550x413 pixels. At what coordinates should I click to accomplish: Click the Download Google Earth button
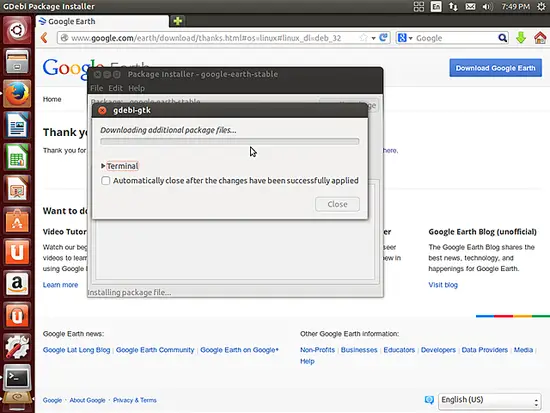click(x=495, y=68)
